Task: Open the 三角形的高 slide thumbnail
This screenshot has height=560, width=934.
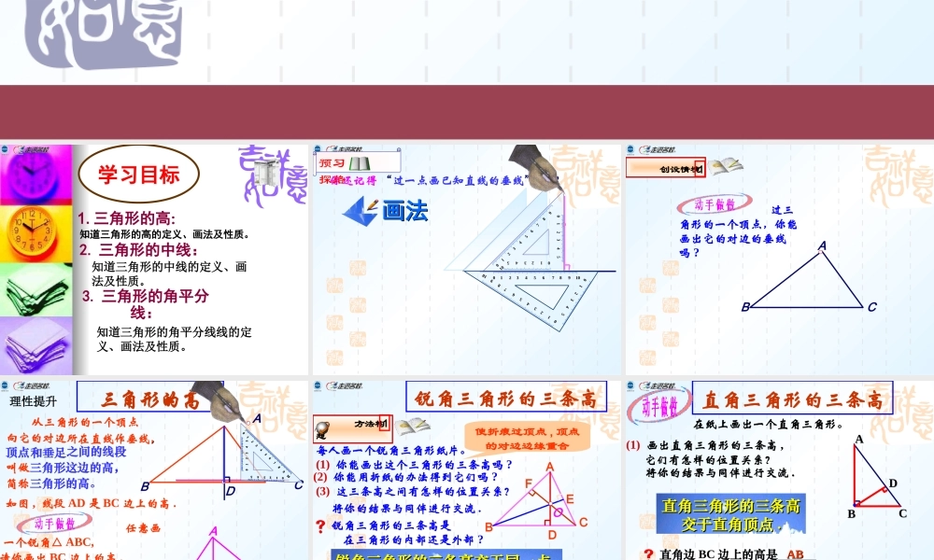Action: click(154, 470)
